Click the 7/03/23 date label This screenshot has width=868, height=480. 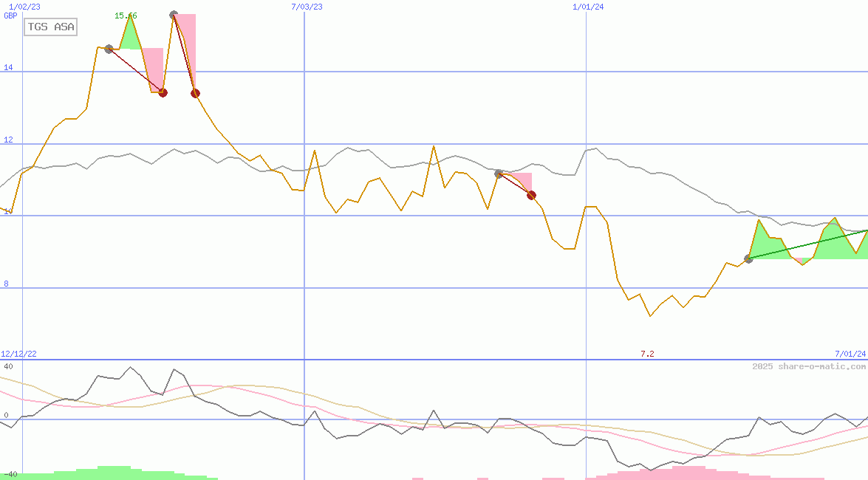[307, 7]
